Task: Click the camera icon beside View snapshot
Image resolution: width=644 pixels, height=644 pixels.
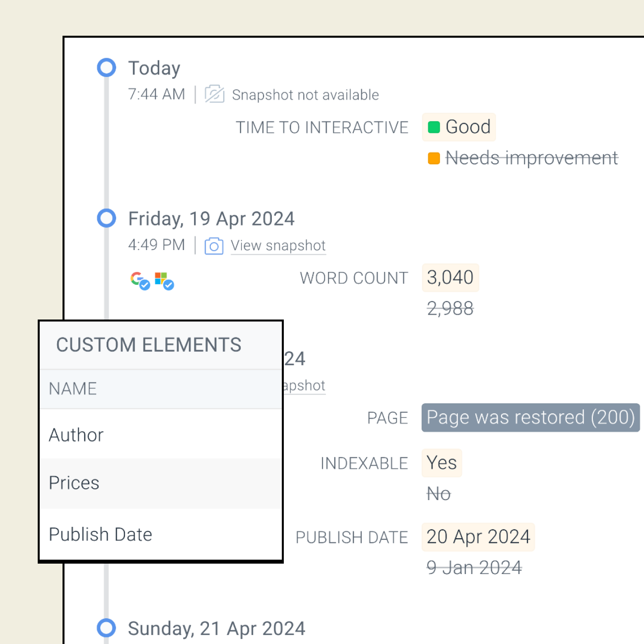Action: click(x=214, y=246)
